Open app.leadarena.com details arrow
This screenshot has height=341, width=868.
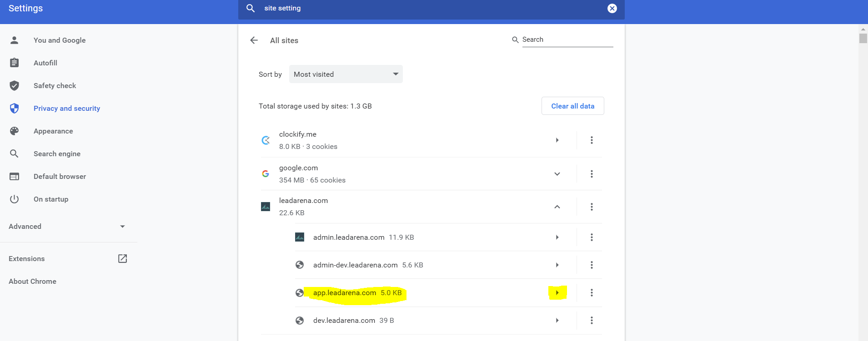pos(557,293)
